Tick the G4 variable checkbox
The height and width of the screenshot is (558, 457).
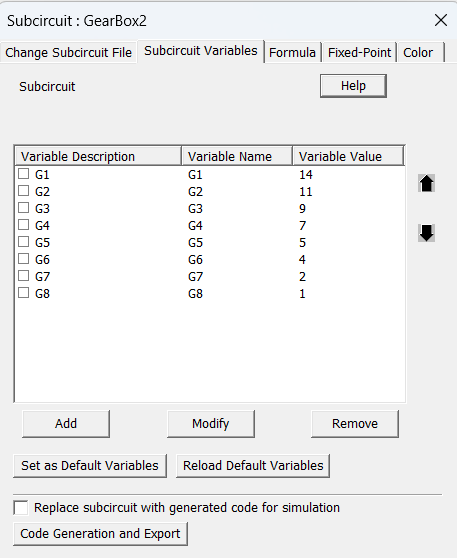coord(23,225)
